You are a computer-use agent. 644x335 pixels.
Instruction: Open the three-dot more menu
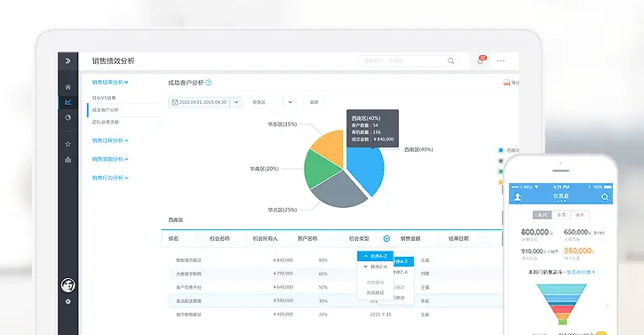point(501,60)
